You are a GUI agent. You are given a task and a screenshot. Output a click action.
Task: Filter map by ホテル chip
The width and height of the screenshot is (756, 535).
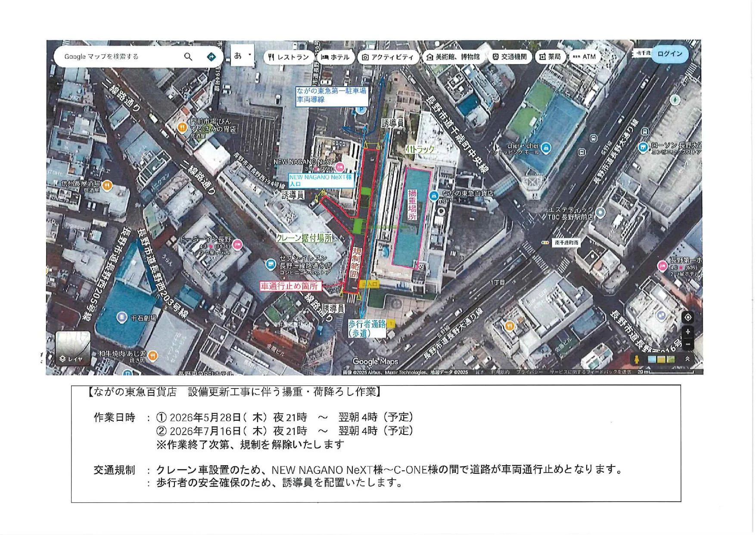pos(335,57)
